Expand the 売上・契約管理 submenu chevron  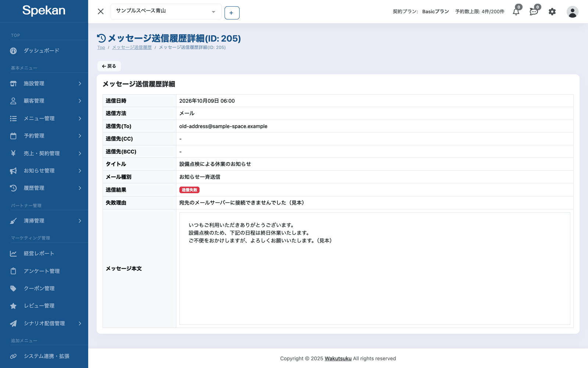(x=80, y=153)
